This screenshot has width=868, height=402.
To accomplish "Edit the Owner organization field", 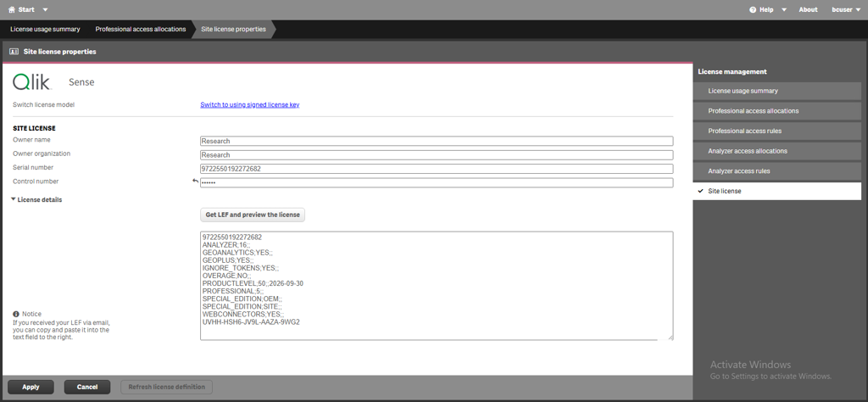I will [437, 155].
